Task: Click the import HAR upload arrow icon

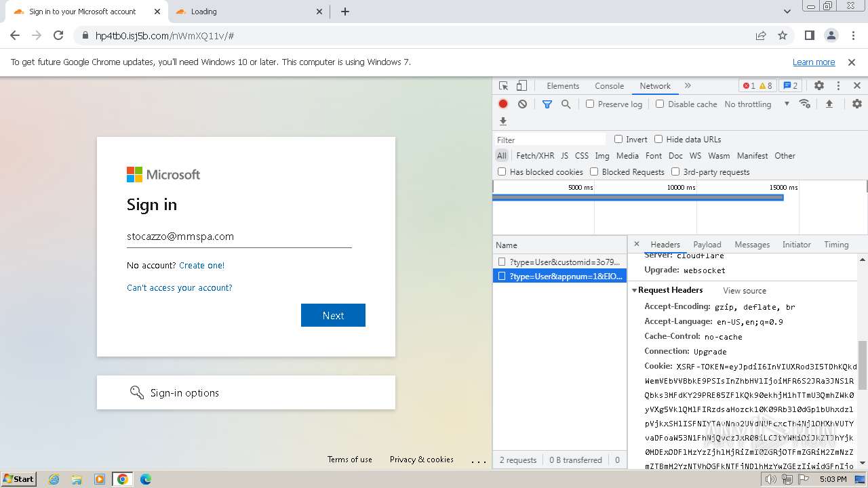Action: point(829,104)
